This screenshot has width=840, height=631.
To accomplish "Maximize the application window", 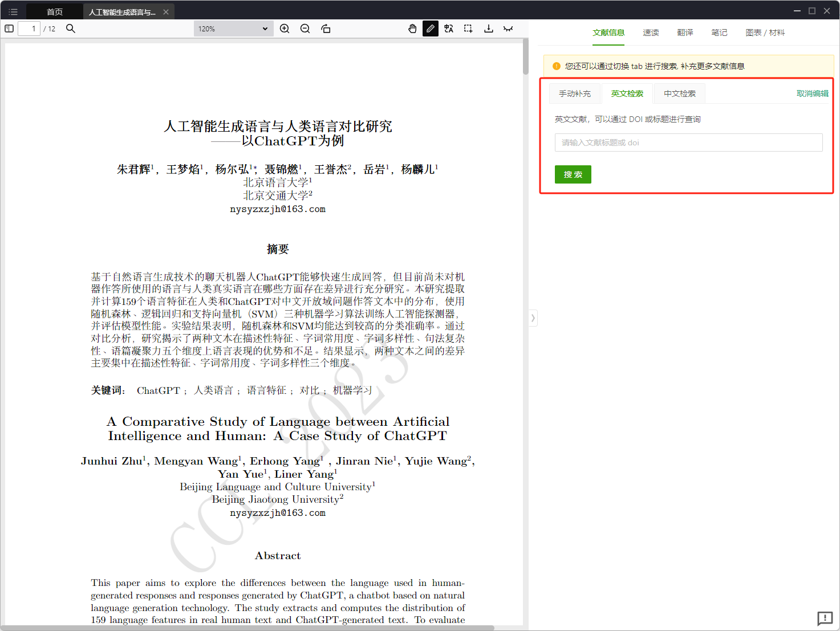I will pyautogui.click(x=812, y=11).
